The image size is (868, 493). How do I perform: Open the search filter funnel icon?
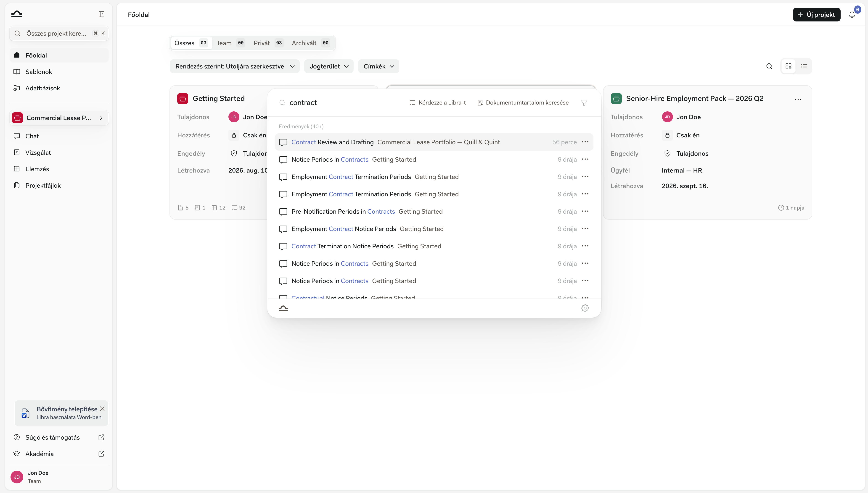[x=585, y=103]
